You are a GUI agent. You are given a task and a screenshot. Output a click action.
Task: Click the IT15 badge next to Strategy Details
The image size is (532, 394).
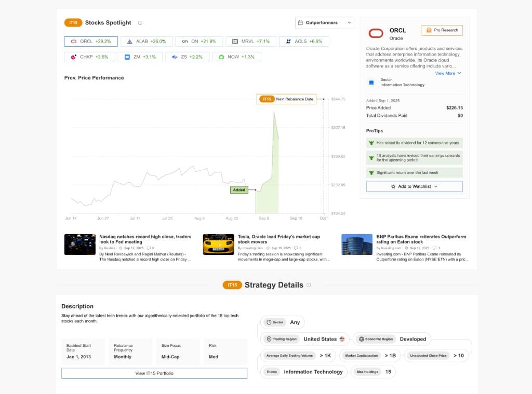click(232, 285)
